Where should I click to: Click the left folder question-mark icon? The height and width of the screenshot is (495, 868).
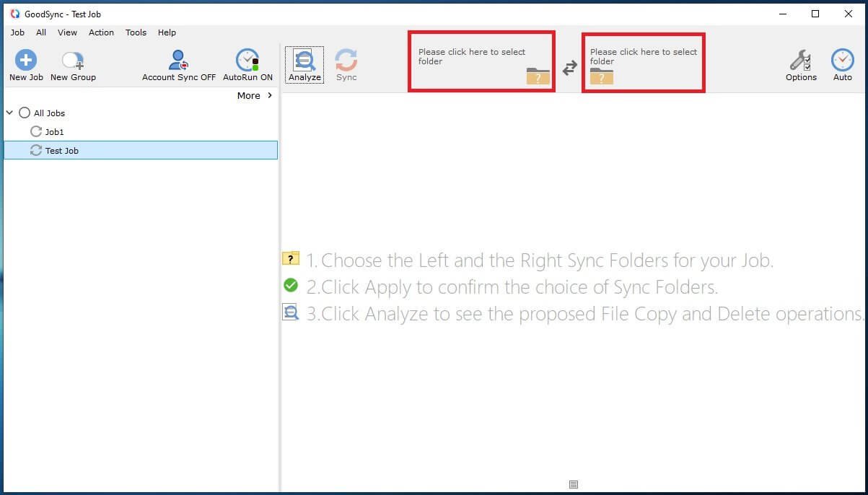click(x=538, y=76)
